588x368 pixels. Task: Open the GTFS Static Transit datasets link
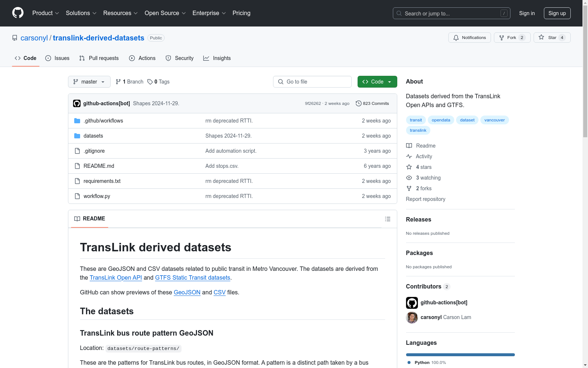pyautogui.click(x=193, y=277)
